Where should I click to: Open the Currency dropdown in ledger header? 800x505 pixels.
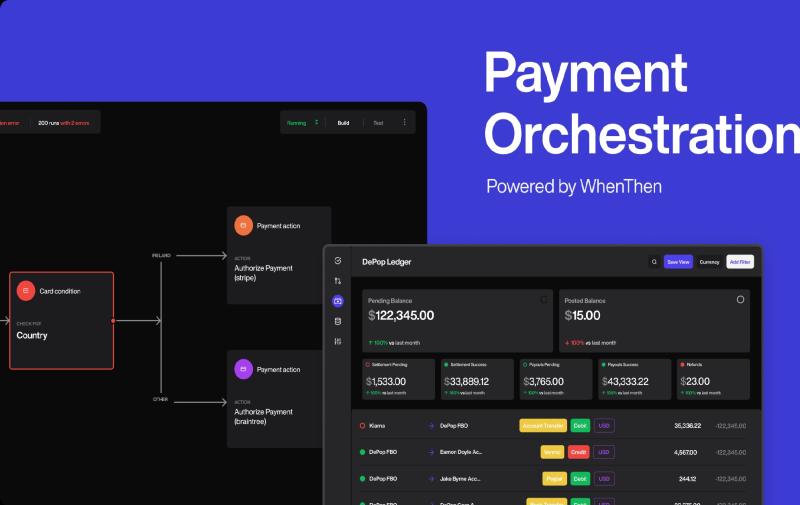(709, 262)
